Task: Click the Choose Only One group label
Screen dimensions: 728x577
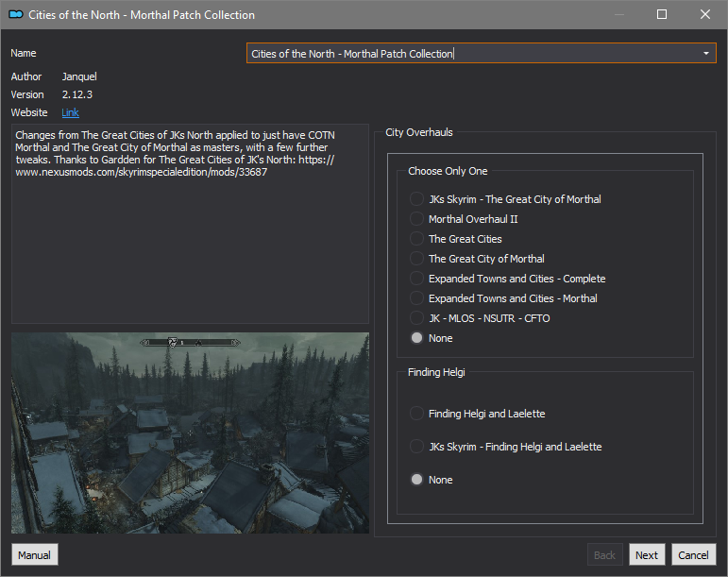Action: point(448,171)
